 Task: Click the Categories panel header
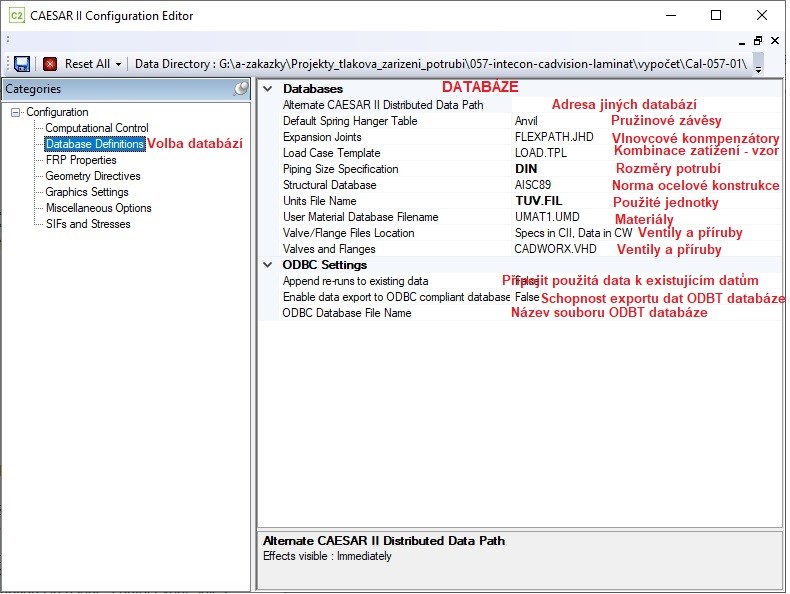tap(126, 89)
